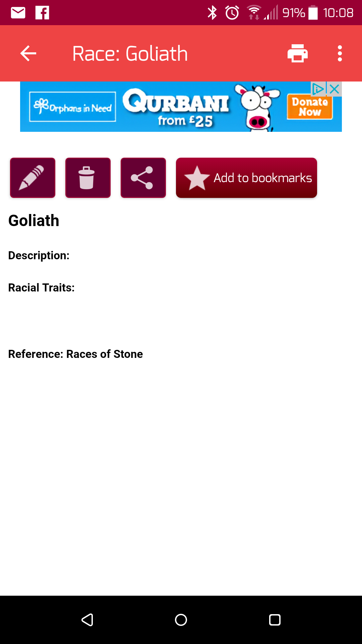
Task: Tap the Orphans in Need logo
Action: tap(73, 107)
